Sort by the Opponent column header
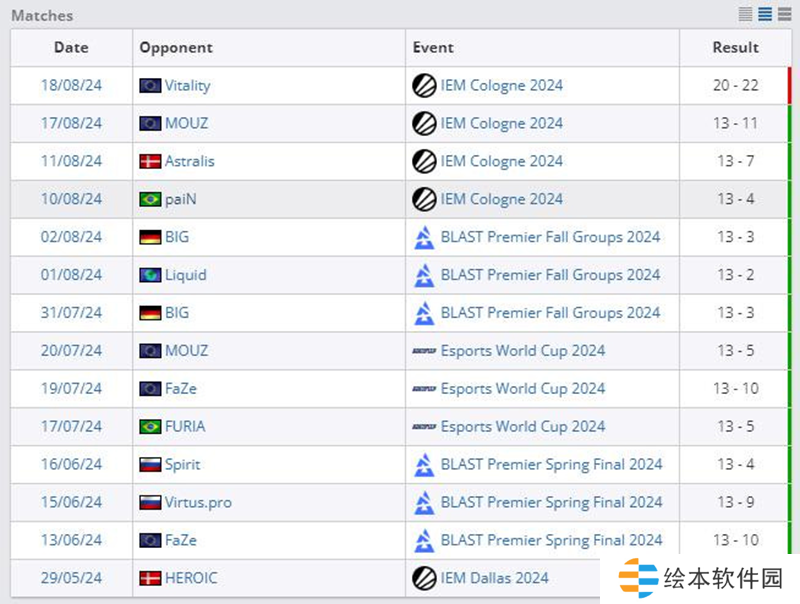Image resolution: width=800 pixels, height=604 pixels. (176, 48)
